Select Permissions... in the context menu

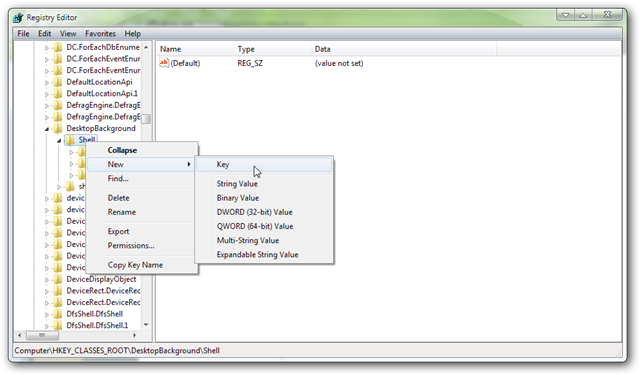(x=141, y=246)
